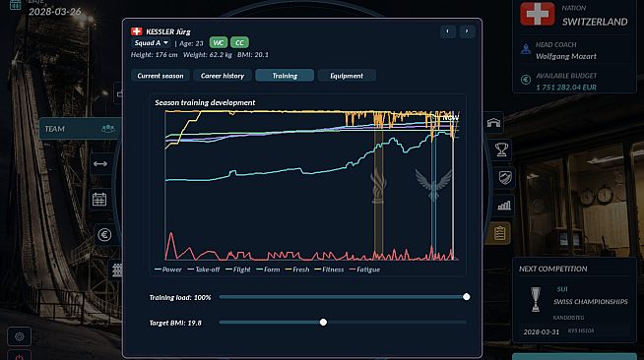Viewport: 644px width, 360px height.
Task: Click the budget euro icon in nation panel
Action: 526,80
